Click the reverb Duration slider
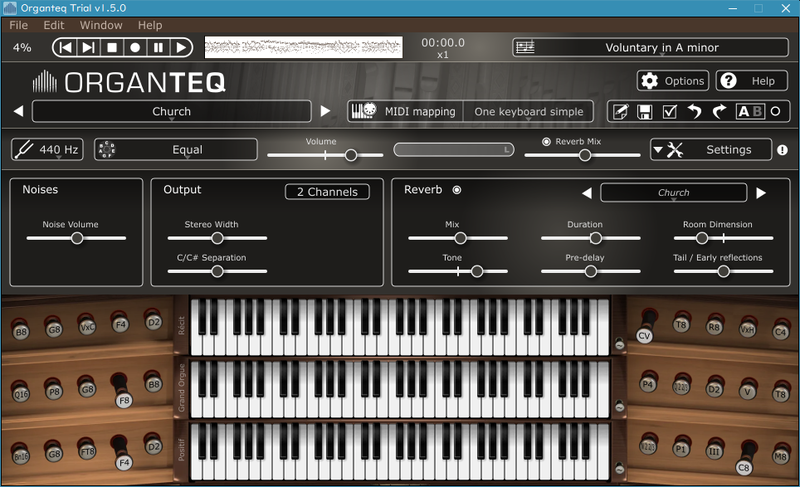Image resolution: width=800 pixels, height=487 pixels. [591, 238]
